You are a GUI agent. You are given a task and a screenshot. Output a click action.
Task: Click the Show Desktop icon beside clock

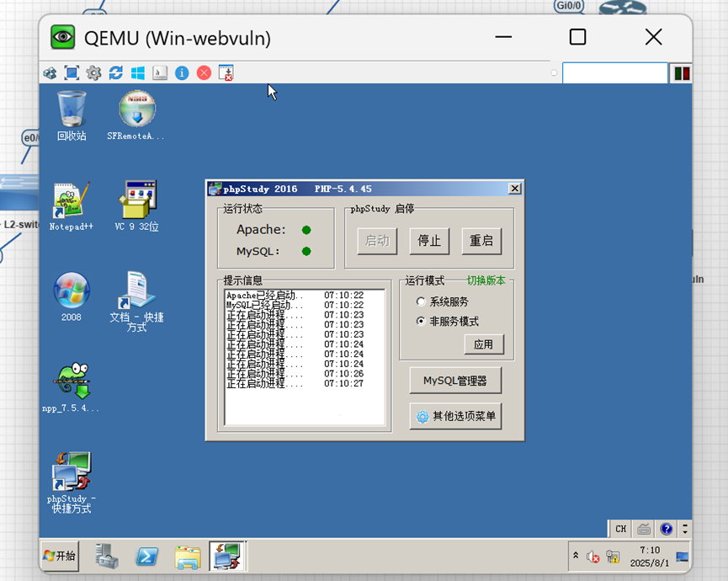(682, 557)
